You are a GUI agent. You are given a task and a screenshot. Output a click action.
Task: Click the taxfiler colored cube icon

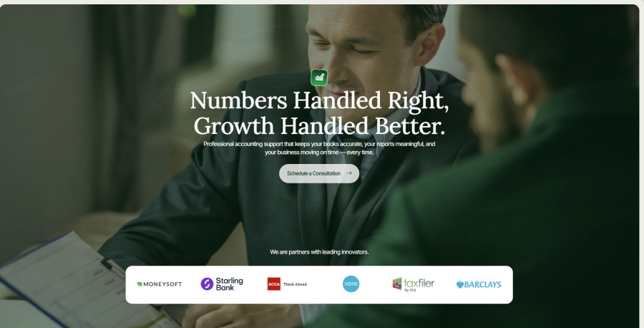396,284
